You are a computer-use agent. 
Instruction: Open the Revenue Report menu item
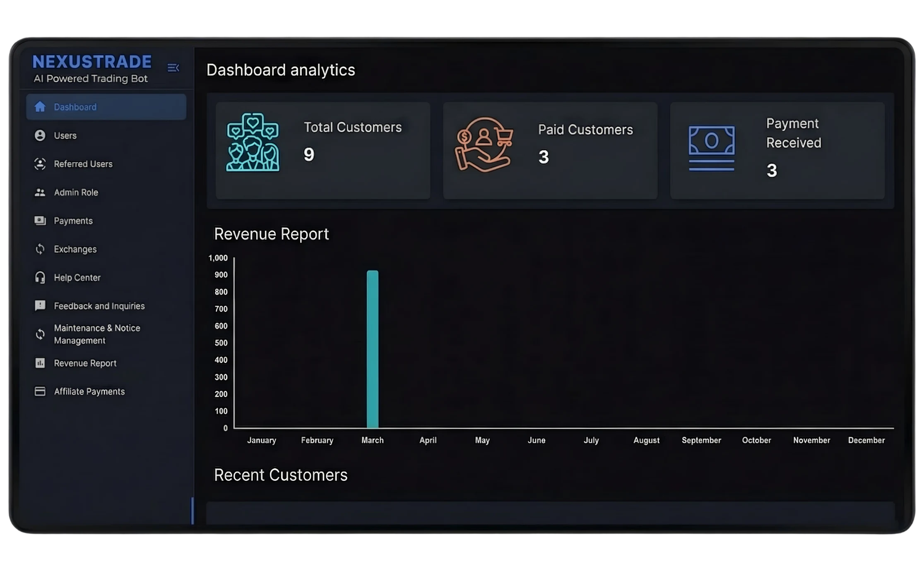coord(85,363)
